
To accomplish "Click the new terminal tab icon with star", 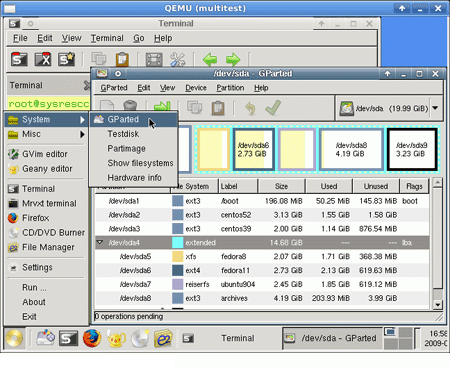I will click(66, 60).
